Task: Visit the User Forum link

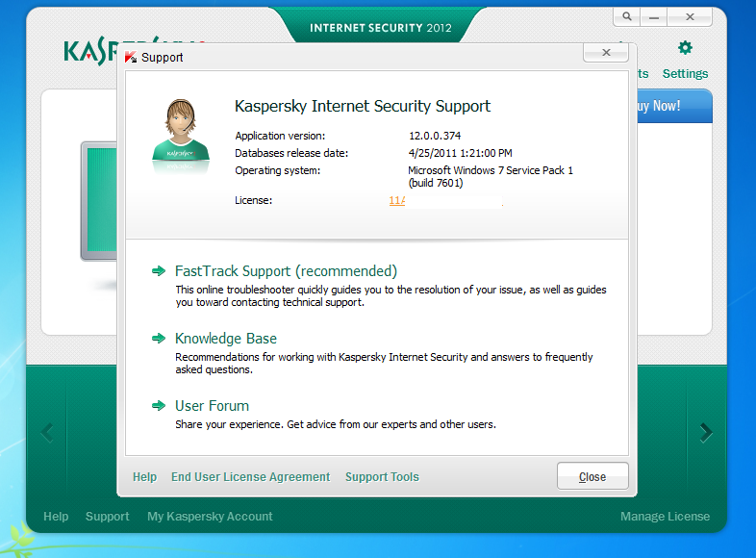Action: point(212,406)
